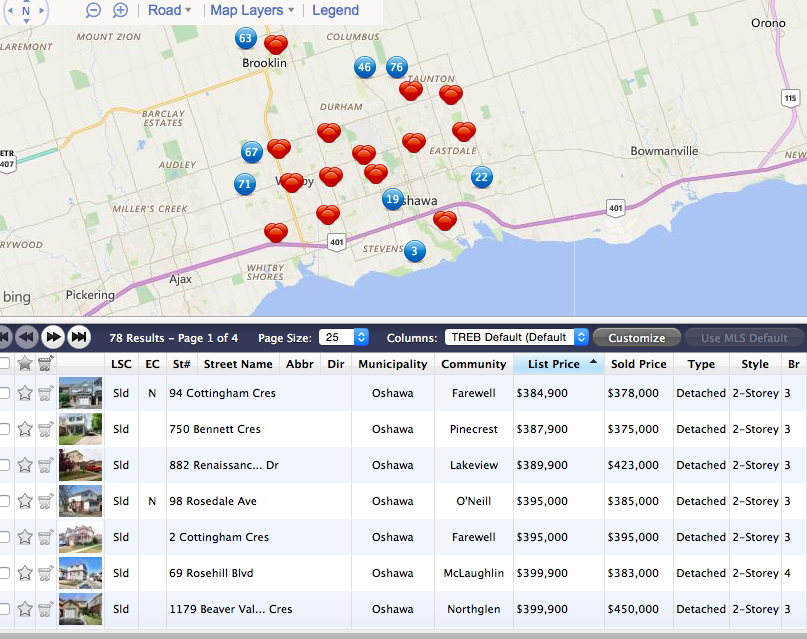This screenshot has height=639, width=807.
Task: Click the blue cluster marker labeled 3
Action: [x=414, y=251]
